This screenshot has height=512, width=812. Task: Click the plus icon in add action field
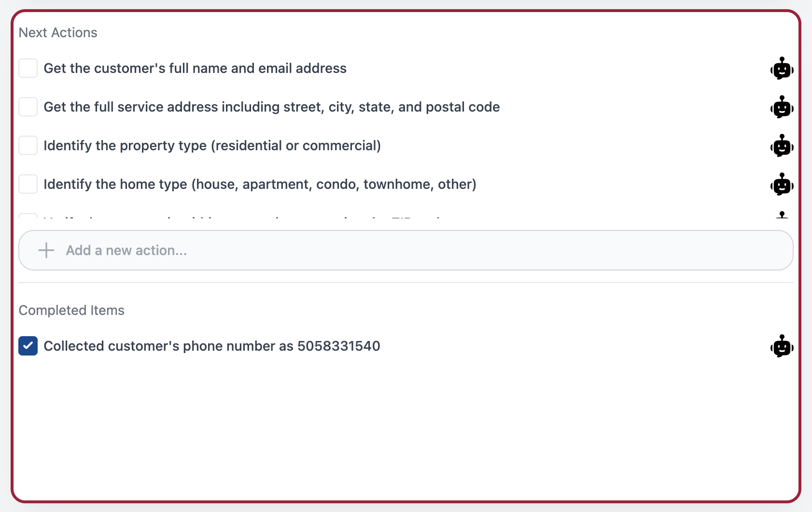tap(46, 250)
